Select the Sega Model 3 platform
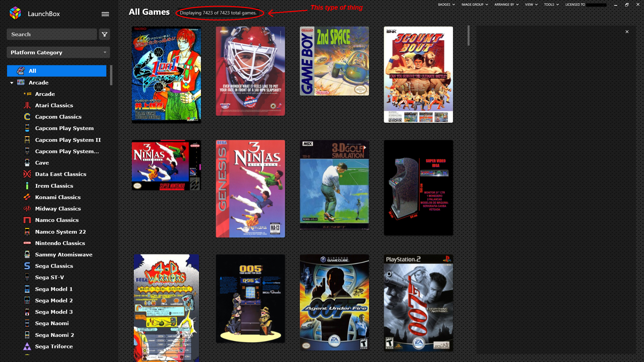Viewport: 644px width, 362px height. tap(54, 312)
